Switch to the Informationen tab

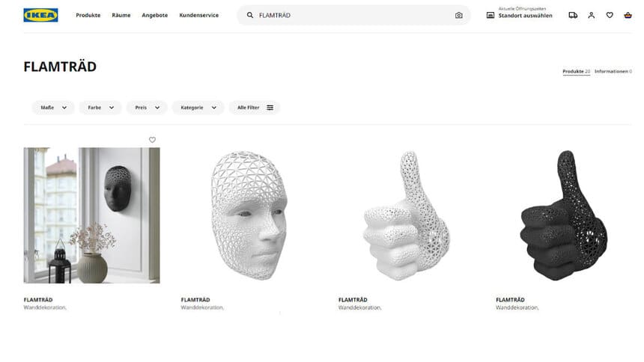[x=613, y=71]
